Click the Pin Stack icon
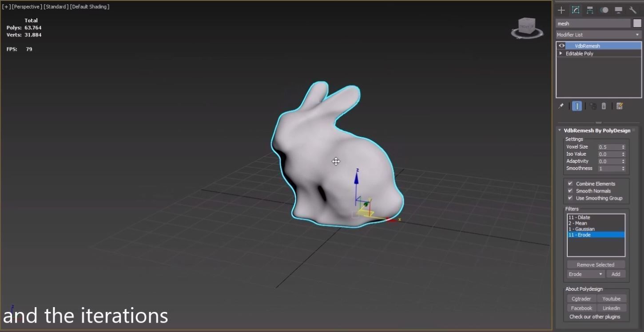 click(561, 106)
